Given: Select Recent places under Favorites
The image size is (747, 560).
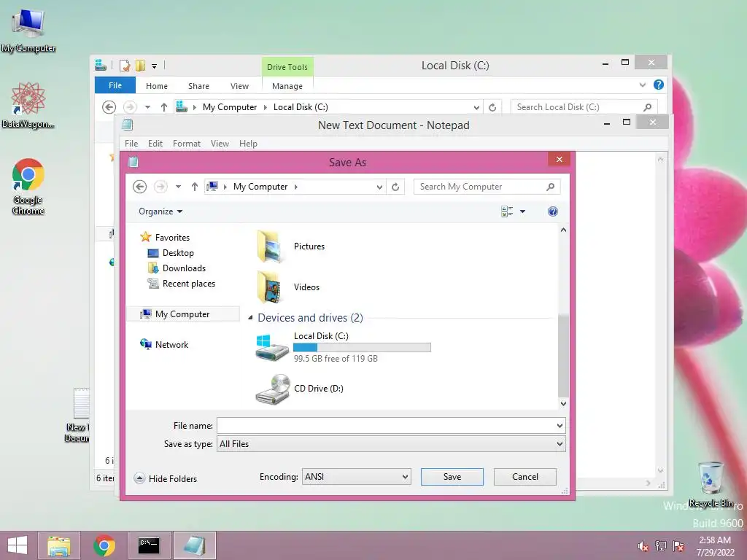Looking at the screenshot, I should pyautogui.click(x=182, y=284).
